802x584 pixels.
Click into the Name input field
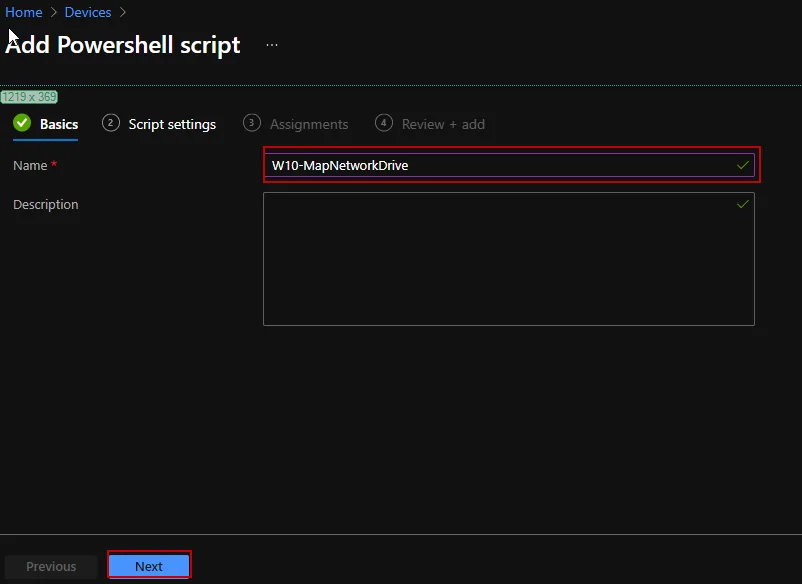pyautogui.click(x=509, y=165)
